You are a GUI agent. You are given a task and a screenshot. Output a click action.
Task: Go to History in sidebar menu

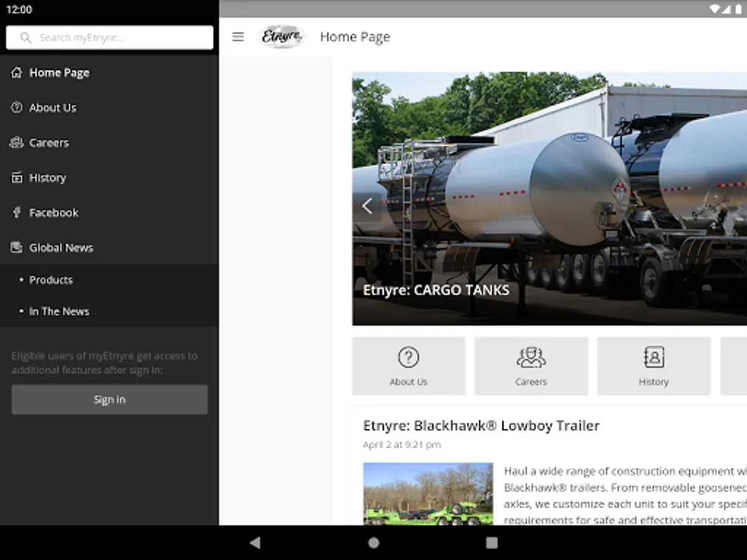(x=109, y=177)
